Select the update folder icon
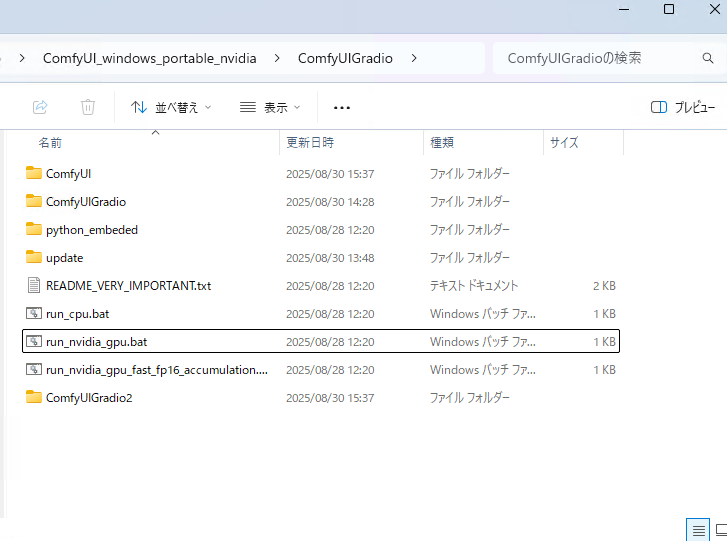Screen dimensions: 727x541 click(33, 257)
